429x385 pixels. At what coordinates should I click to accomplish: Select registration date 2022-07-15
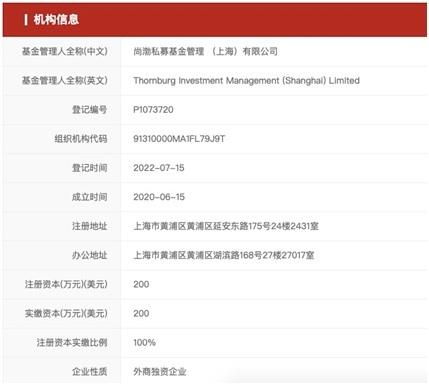159,168
